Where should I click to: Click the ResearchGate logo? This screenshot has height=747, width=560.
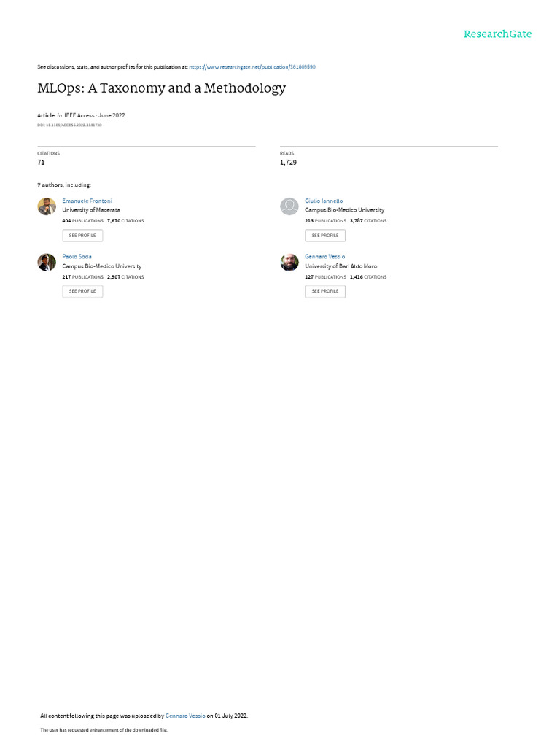click(x=497, y=34)
